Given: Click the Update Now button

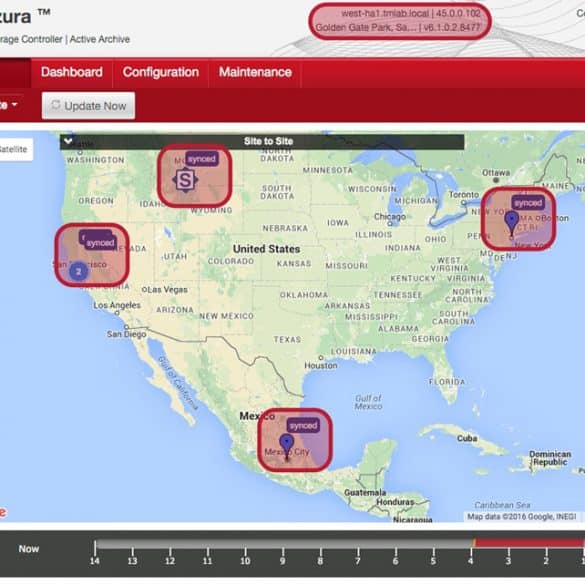Looking at the screenshot, I should click(x=88, y=106).
